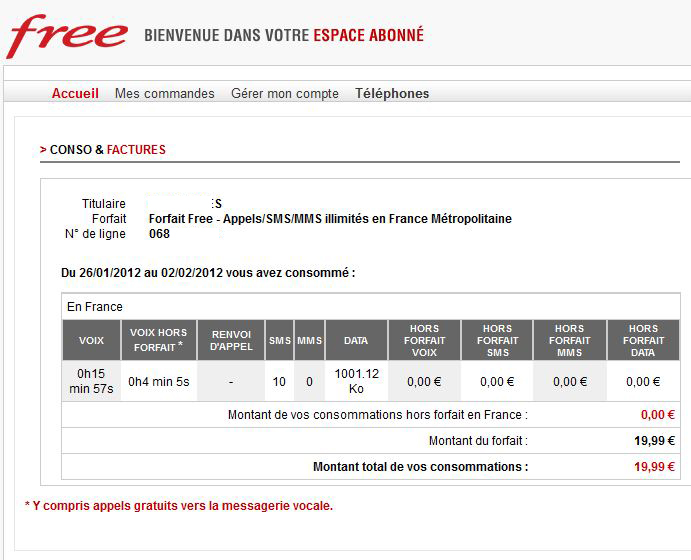Select the DATA column header
Image resolution: width=691 pixels, height=560 pixels.
tap(356, 341)
